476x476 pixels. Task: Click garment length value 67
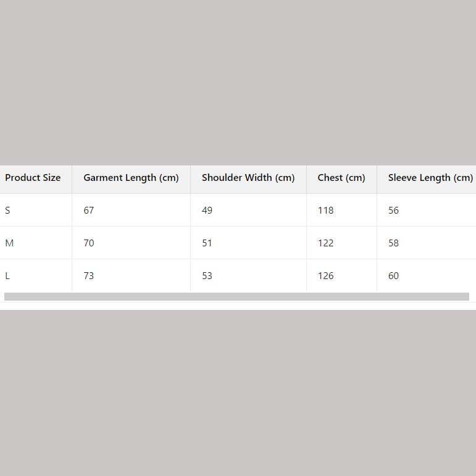tap(89, 211)
